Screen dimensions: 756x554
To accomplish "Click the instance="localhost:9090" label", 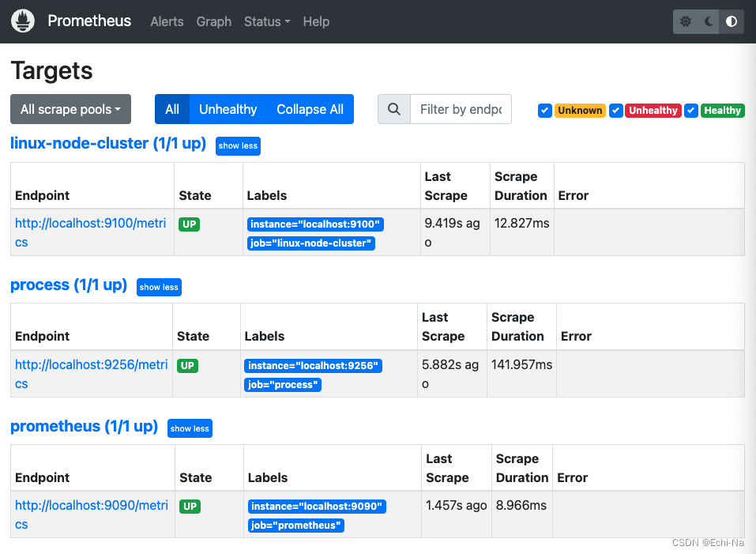I will pyautogui.click(x=317, y=507).
